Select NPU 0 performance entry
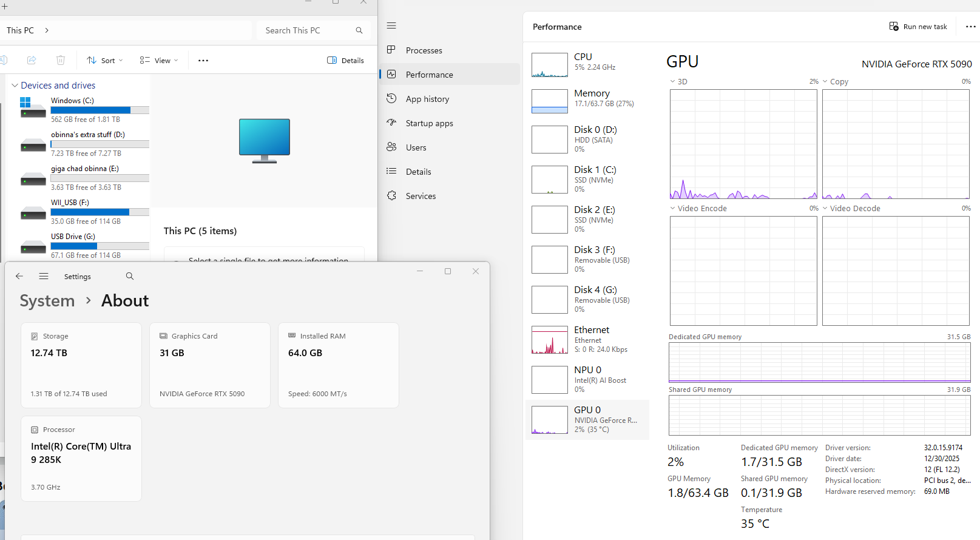The height and width of the screenshot is (540, 980). click(x=587, y=379)
